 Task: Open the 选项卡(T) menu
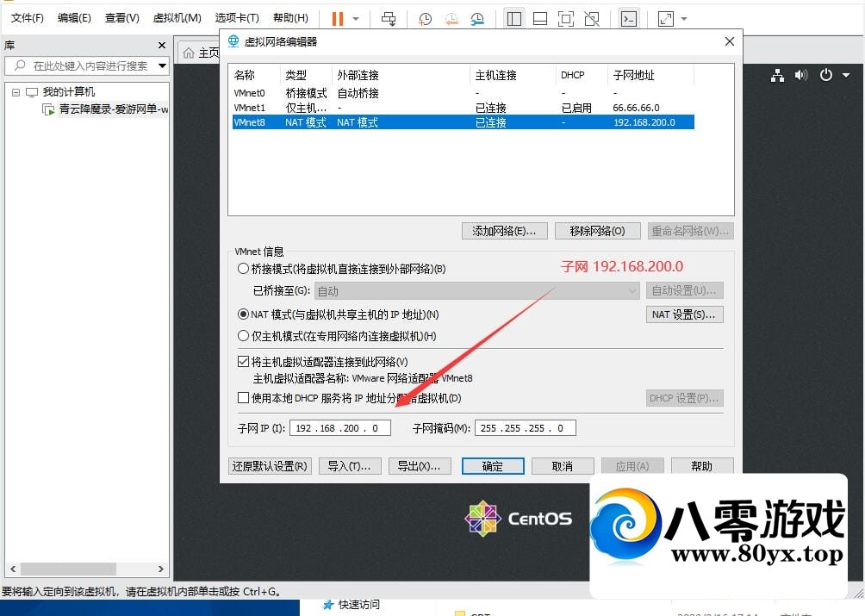(x=237, y=17)
